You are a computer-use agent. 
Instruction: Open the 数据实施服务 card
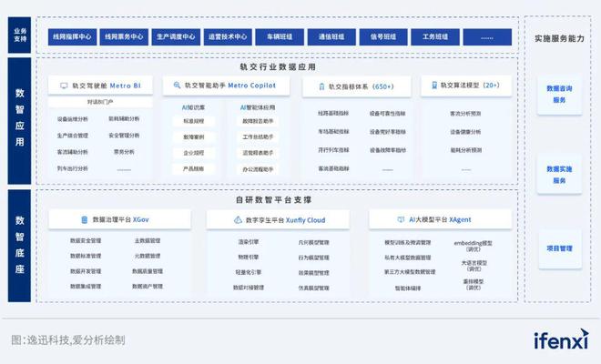point(560,175)
